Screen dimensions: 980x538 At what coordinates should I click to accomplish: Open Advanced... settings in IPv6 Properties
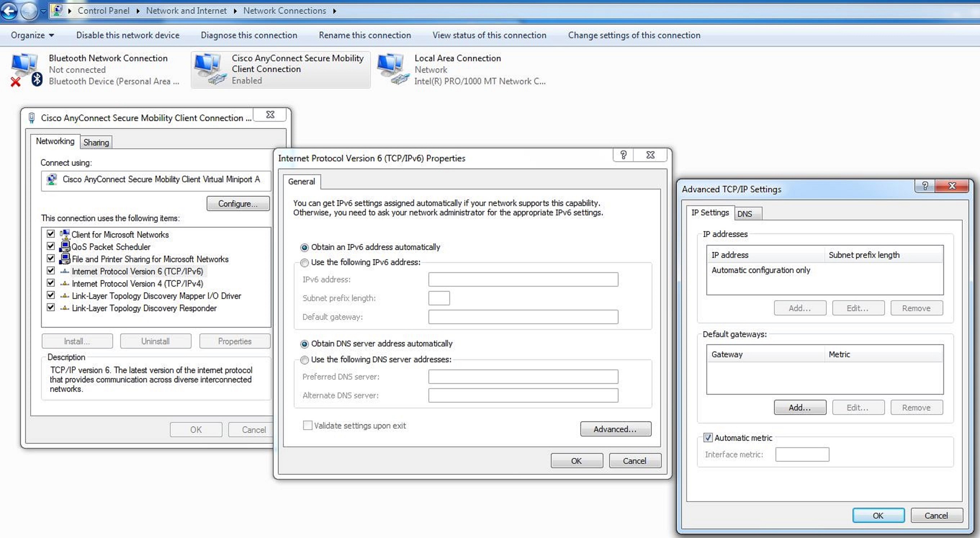(x=615, y=429)
